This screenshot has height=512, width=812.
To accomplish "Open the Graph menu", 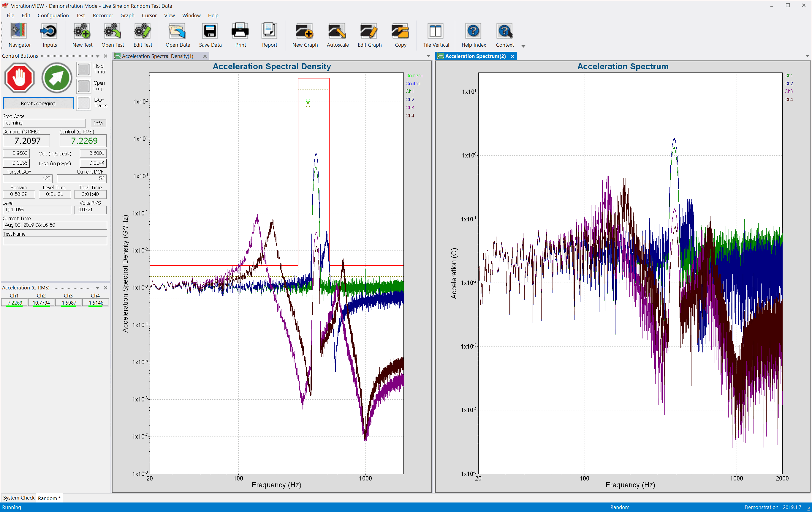I will pos(127,15).
